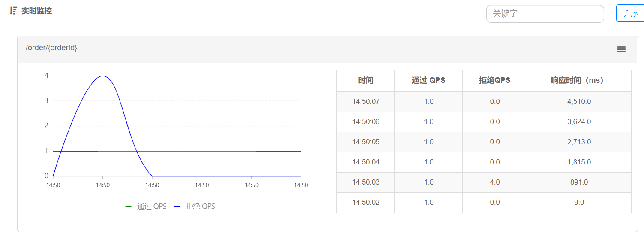Click the blue curve peak at 4

click(102, 76)
